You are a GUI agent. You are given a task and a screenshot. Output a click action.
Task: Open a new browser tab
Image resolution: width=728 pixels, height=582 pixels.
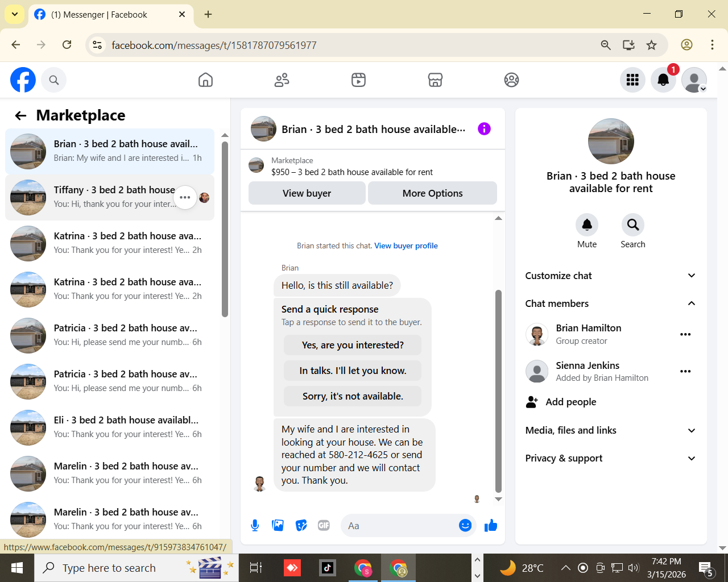click(x=208, y=14)
